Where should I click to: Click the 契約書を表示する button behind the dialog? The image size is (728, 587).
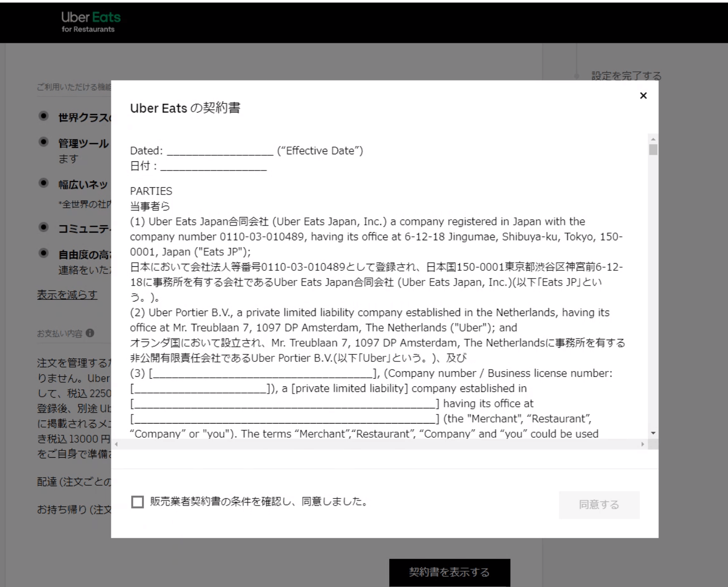(449, 572)
